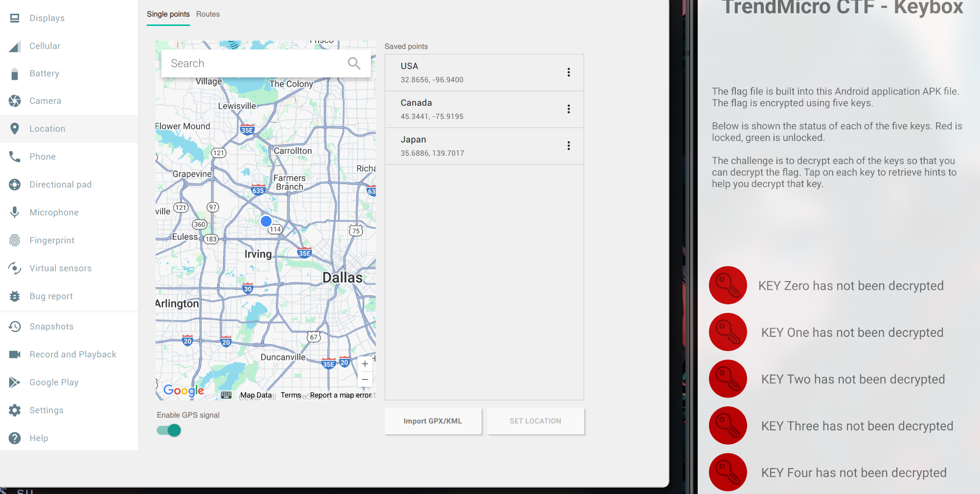Tap 'KEY Two has not been decrypted' text
Screen dimensions: 980x494
[x=853, y=379]
